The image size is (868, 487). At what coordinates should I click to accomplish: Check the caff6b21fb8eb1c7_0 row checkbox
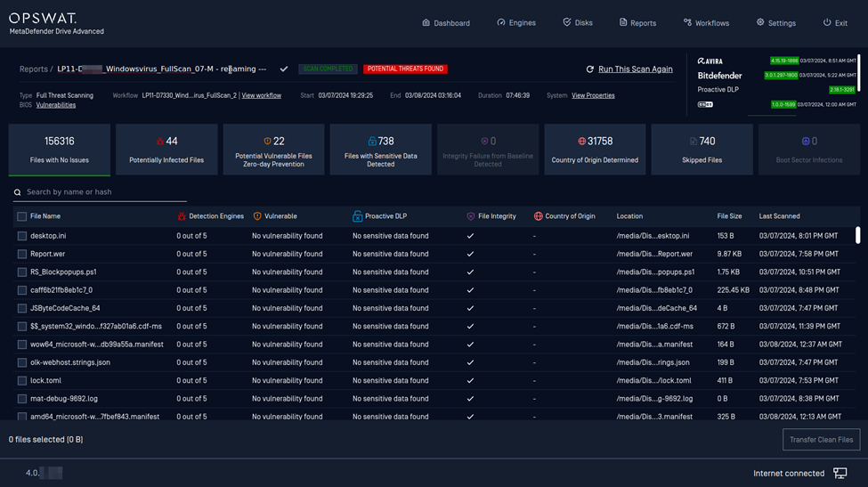coord(21,290)
